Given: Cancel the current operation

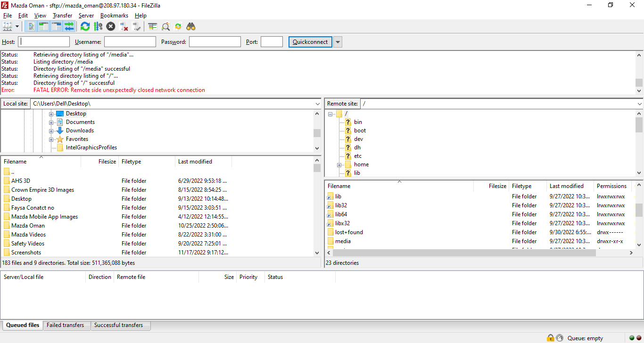Looking at the screenshot, I should [111, 26].
